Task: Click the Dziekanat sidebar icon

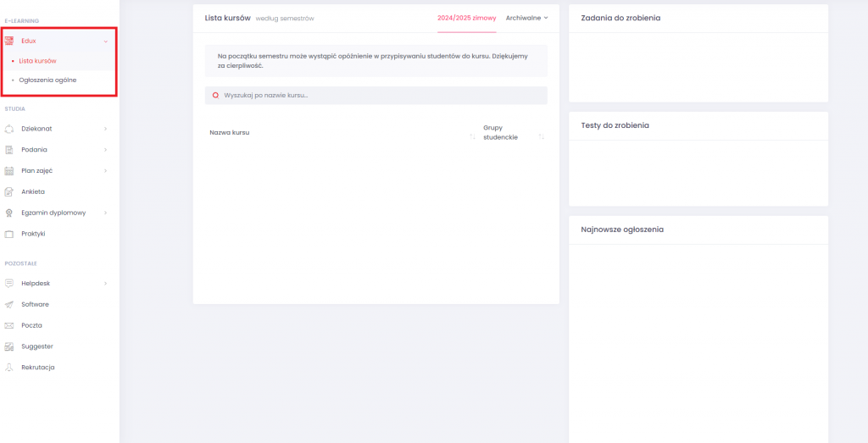Action: (9, 129)
